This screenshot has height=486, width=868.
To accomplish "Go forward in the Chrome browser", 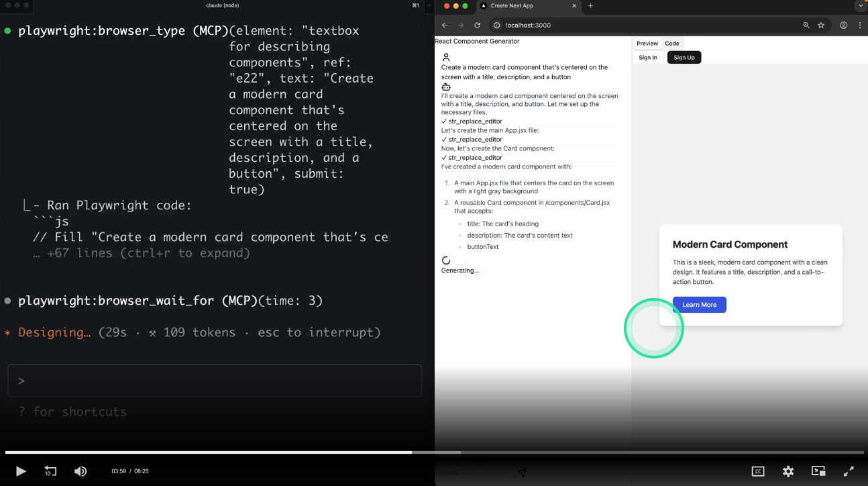I will pyautogui.click(x=461, y=26).
